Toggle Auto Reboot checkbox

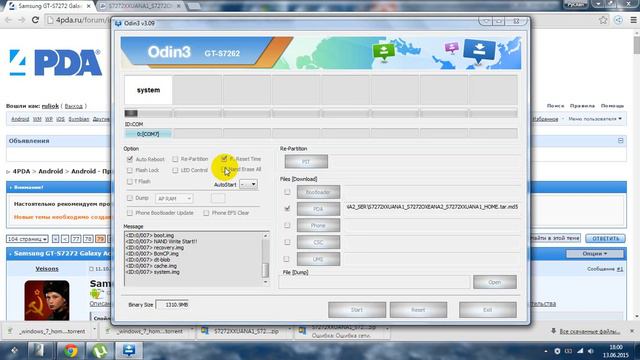tap(130, 159)
